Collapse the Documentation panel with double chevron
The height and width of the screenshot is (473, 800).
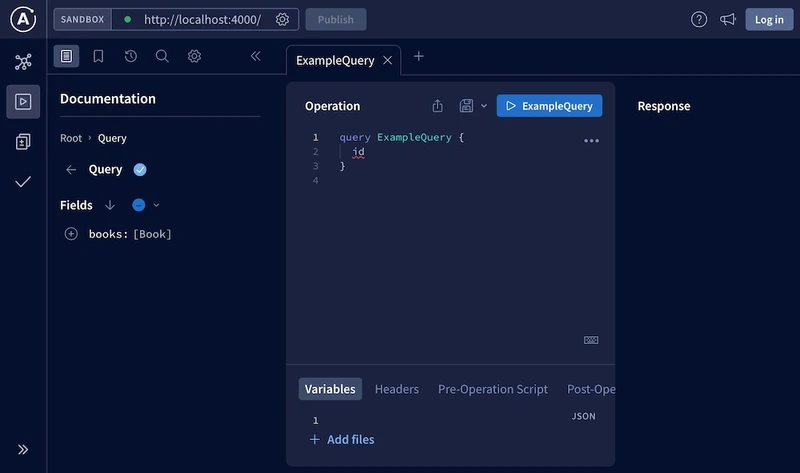(x=255, y=57)
